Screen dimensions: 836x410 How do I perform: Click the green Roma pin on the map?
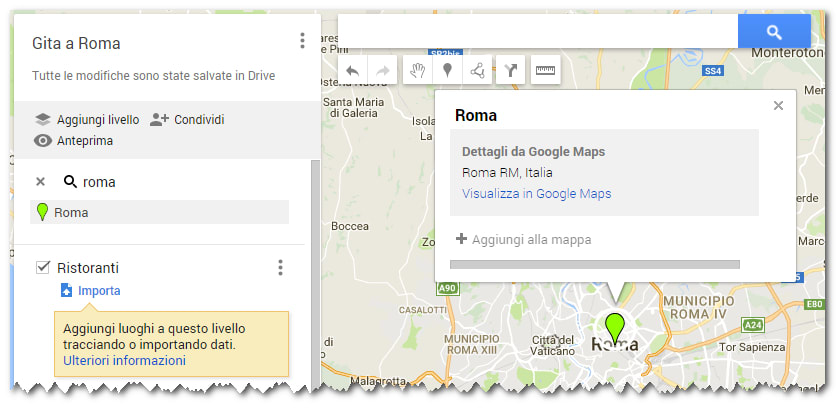tap(615, 328)
